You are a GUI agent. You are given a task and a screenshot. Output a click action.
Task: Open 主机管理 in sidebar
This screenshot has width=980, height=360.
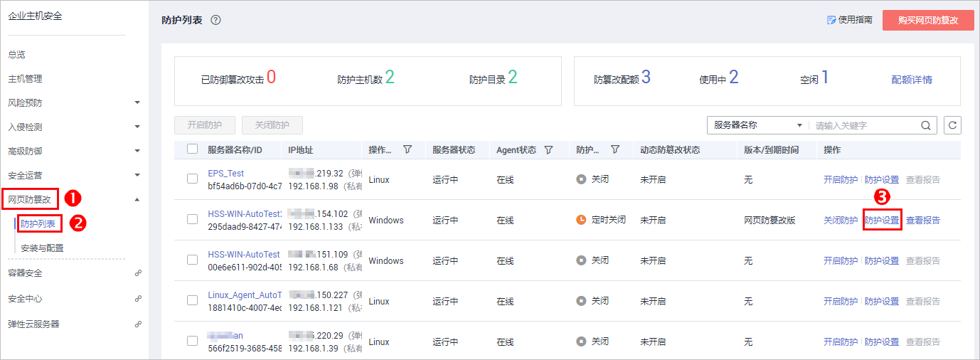[x=26, y=78]
